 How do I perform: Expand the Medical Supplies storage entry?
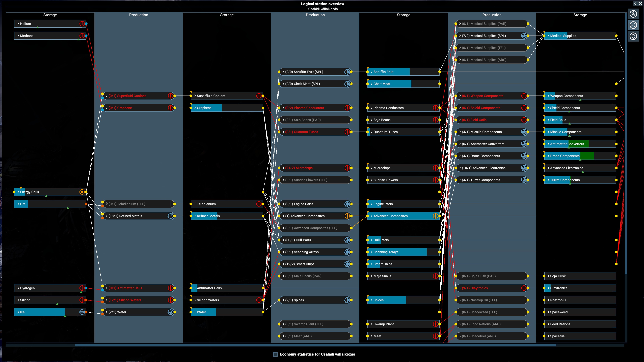[548, 36]
